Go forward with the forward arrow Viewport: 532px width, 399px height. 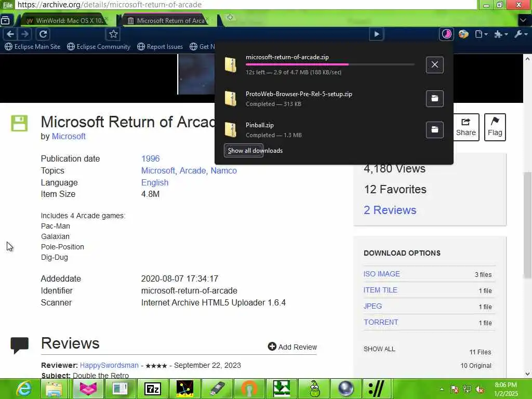(25, 34)
